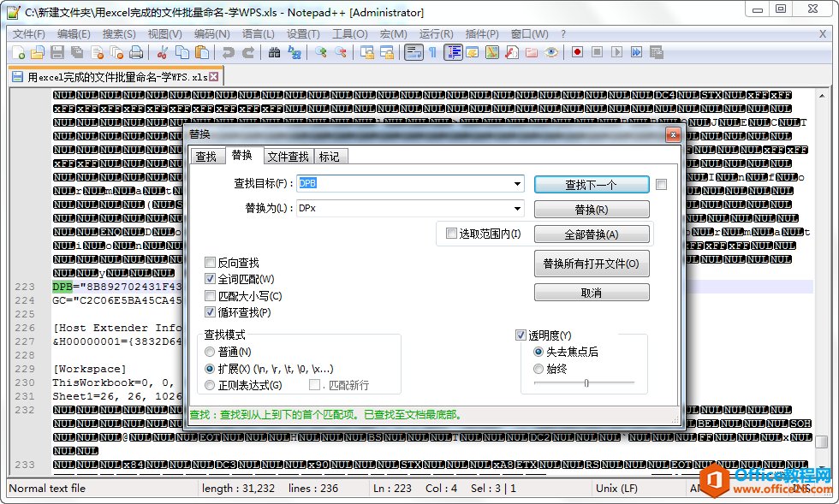
Task: Click the Open file toolbar icon
Action: [x=38, y=52]
